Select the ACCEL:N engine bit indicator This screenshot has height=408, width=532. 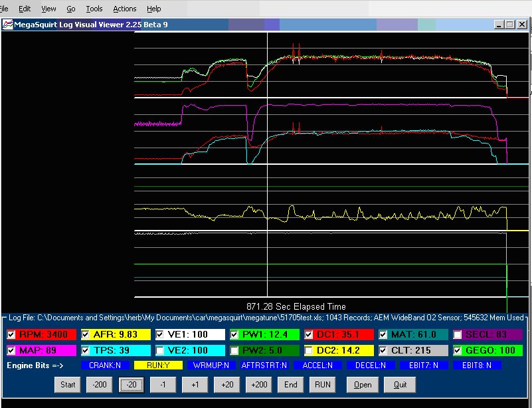tap(317, 365)
